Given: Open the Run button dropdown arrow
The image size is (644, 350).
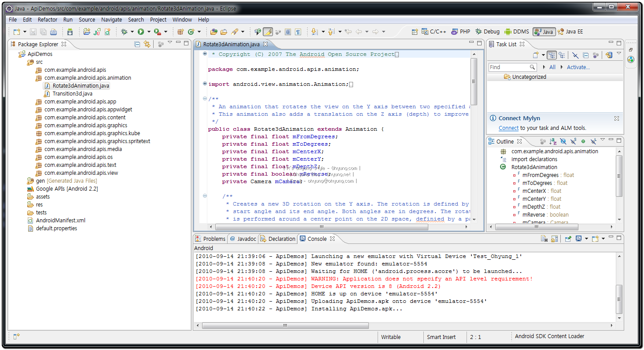Looking at the screenshot, I should point(149,32).
